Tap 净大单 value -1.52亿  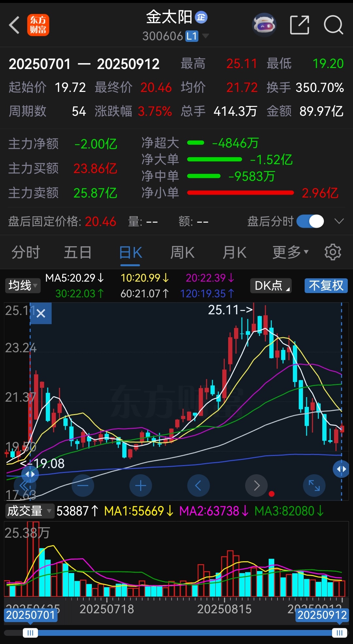[x=271, y=160]
